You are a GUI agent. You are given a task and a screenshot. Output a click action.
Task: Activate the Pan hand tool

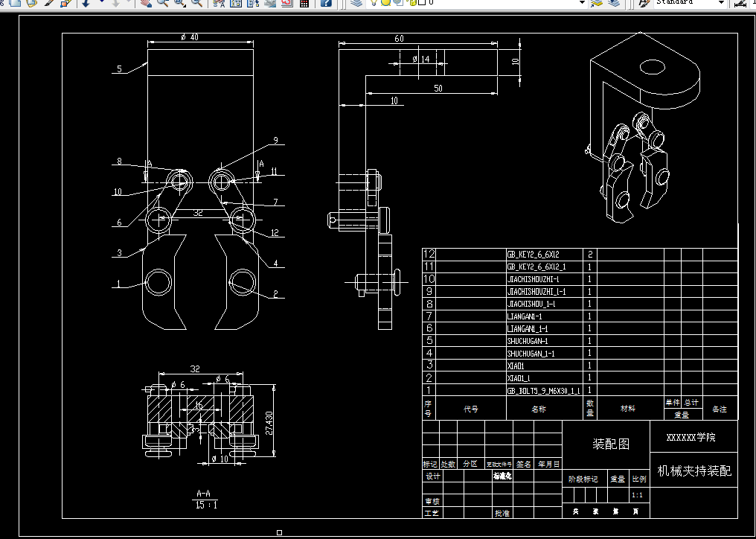click(x=146, y=3)
